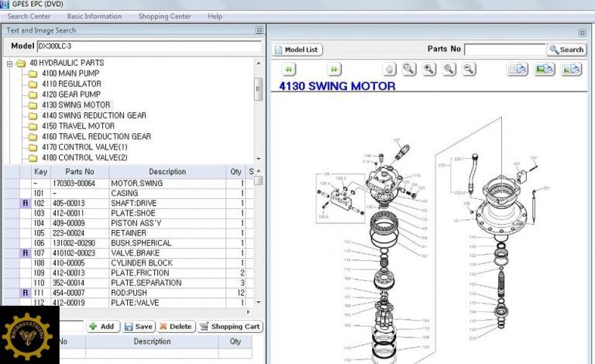Open the Basic Information menu

94,16
